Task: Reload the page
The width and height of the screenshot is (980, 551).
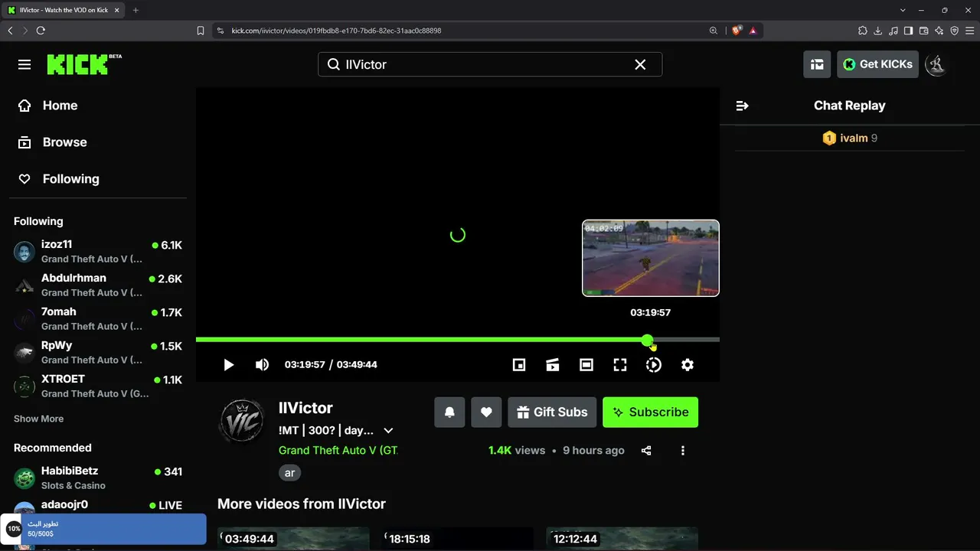Action: point(41,31)
